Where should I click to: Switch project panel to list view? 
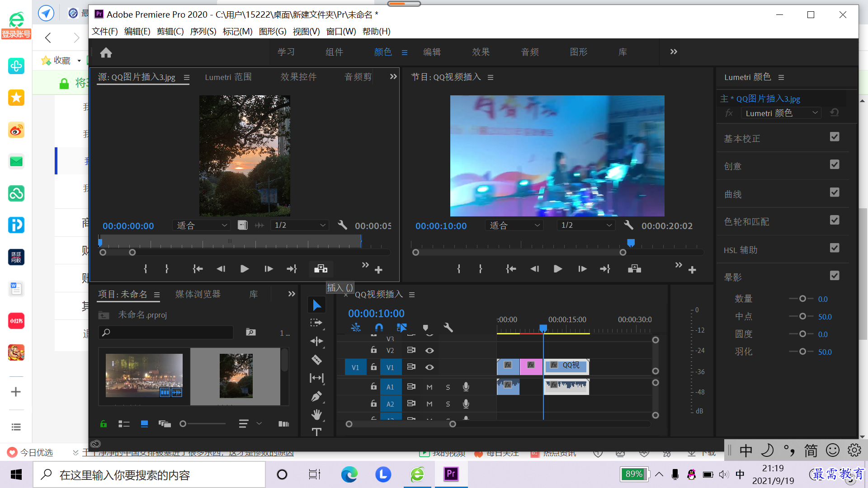(124, 424)
